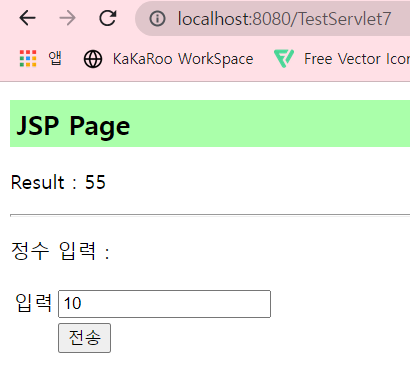Select the Result : 55 text
Viewport: 410px width, 366px height.
[x=58, y=182]
